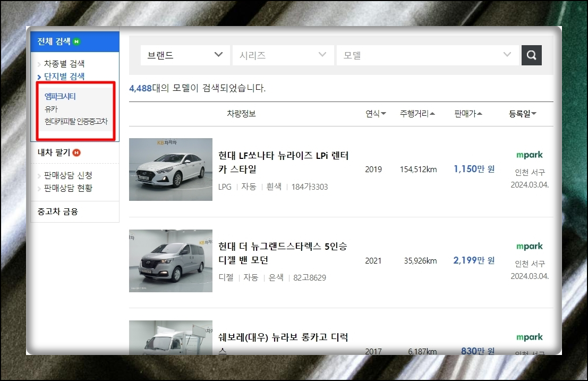Open 현대 LF쏘나타 뉴라이즈 LPi listing title
Viewport: 588px width, 381px height.
click(284, 163)
